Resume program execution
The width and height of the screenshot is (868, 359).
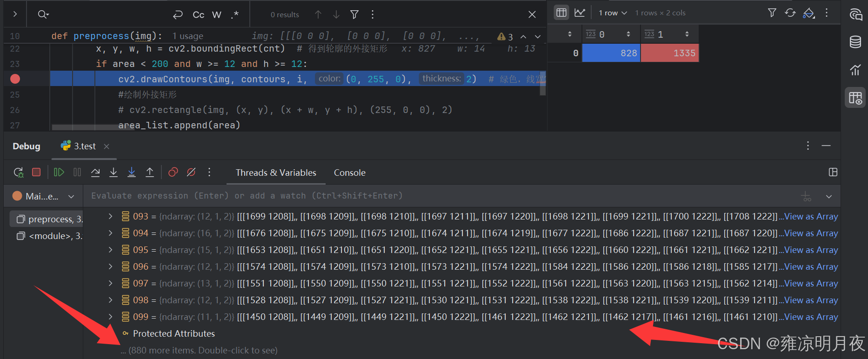click(59, 172)
